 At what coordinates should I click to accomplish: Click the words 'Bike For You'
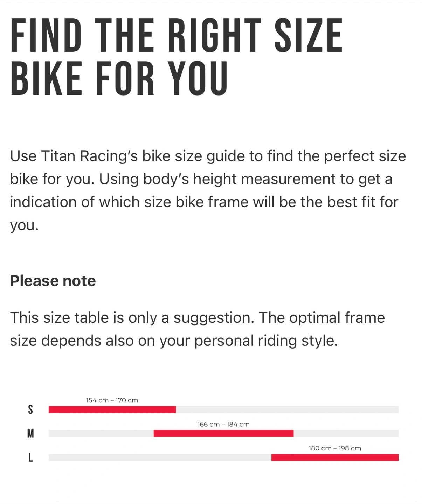(x=119, y=78)
